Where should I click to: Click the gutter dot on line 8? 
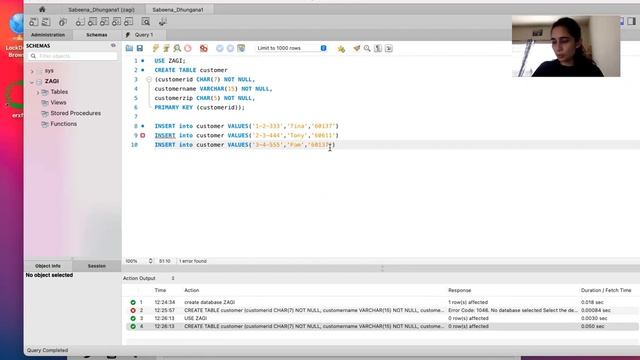coord(142,126)
